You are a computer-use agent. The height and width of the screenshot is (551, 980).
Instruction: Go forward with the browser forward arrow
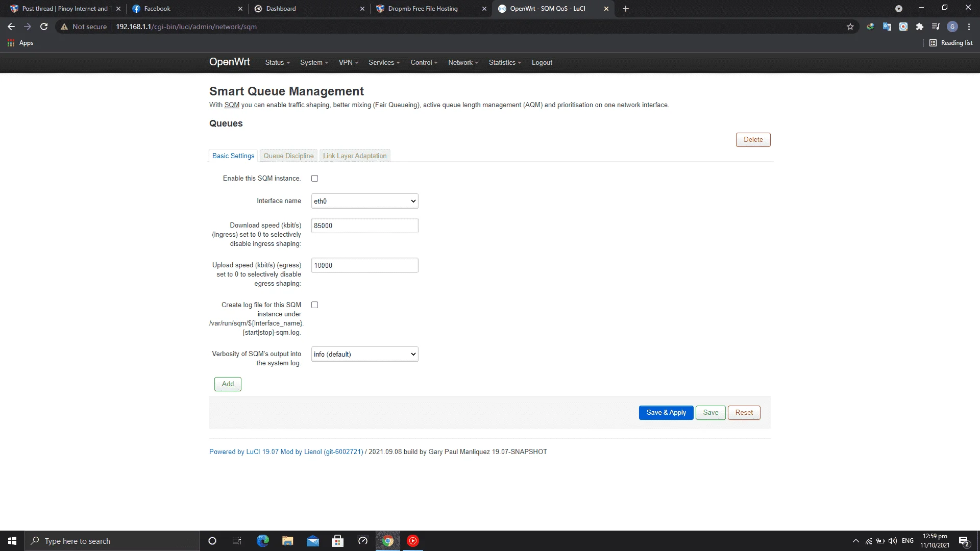tap(28, 27)
